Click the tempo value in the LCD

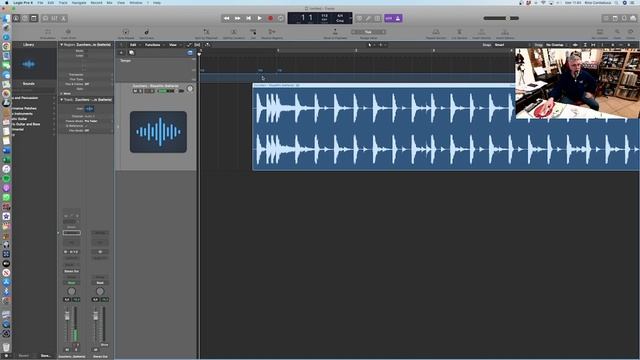[x=324, y=16]
